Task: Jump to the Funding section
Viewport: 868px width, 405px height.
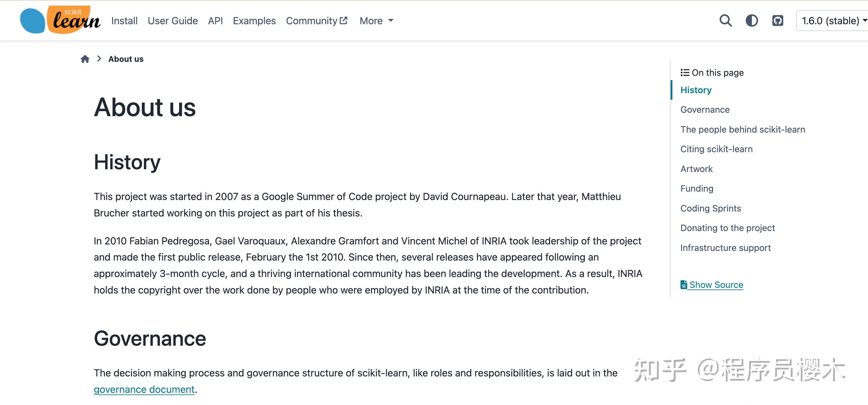Action: [x=697, y=189]
